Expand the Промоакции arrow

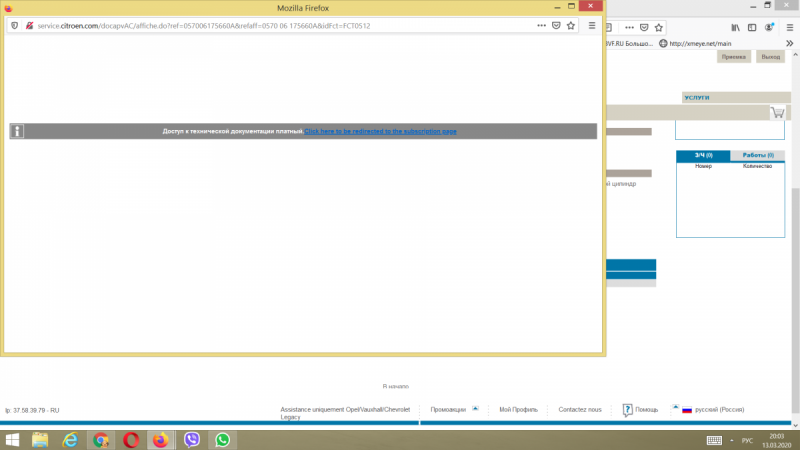475,408
